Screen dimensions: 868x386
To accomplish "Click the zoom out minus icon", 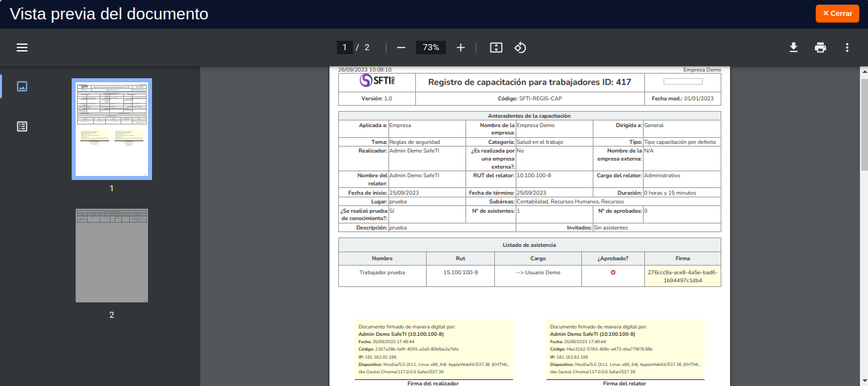I will 401,47.
